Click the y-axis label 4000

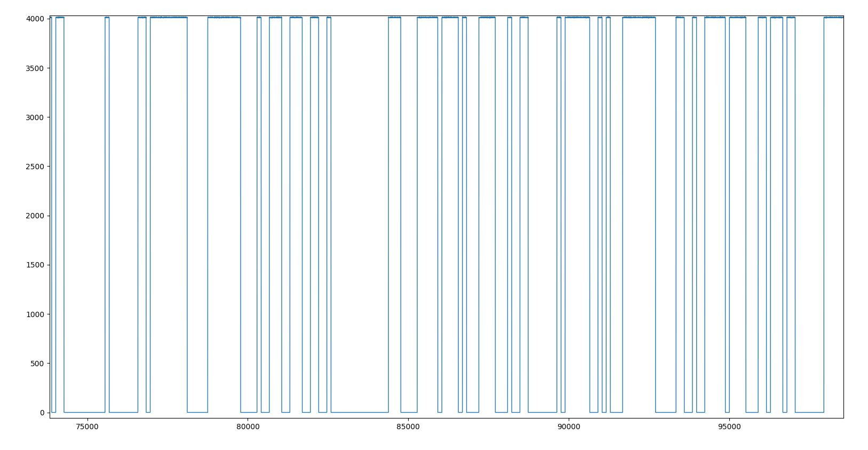coord(35,19)
